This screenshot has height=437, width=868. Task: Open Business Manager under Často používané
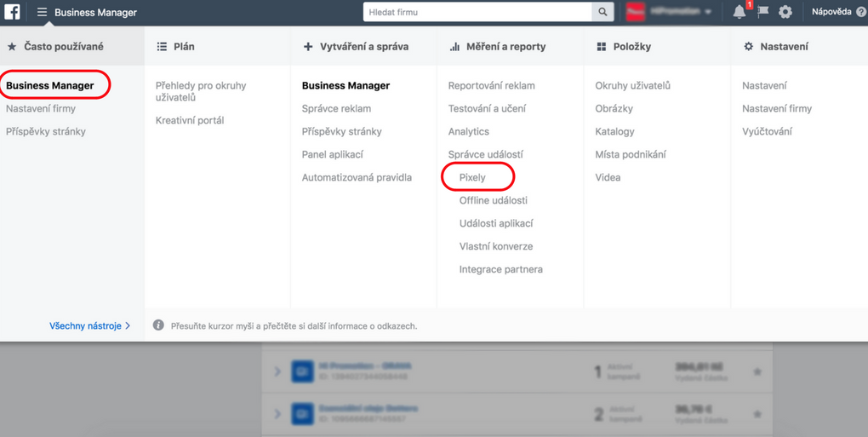click(50, 86)
